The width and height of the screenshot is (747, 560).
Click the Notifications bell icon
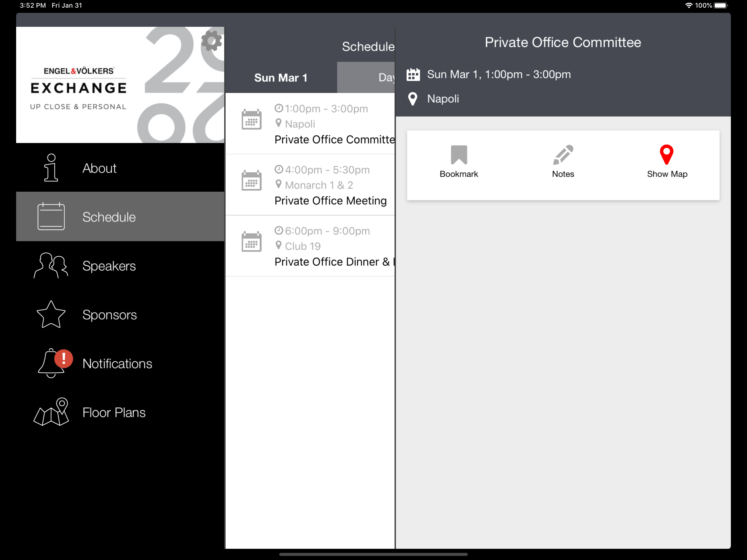(51, 363)
